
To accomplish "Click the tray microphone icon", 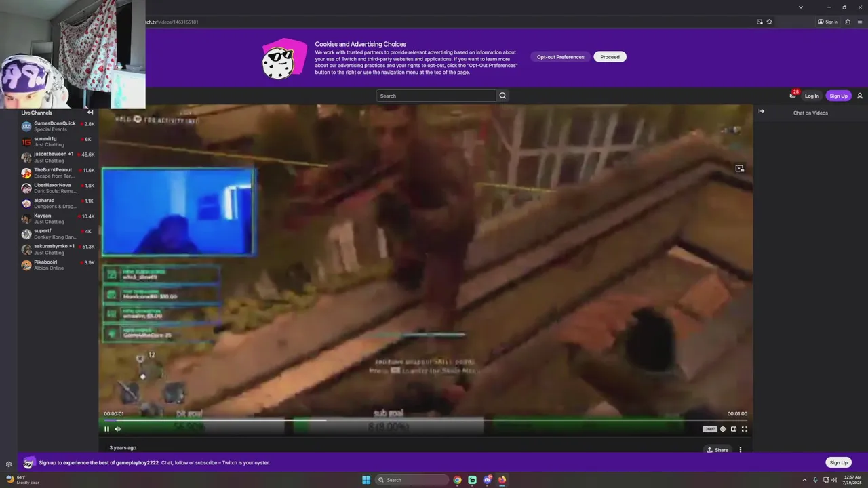I will pos(815,480).
